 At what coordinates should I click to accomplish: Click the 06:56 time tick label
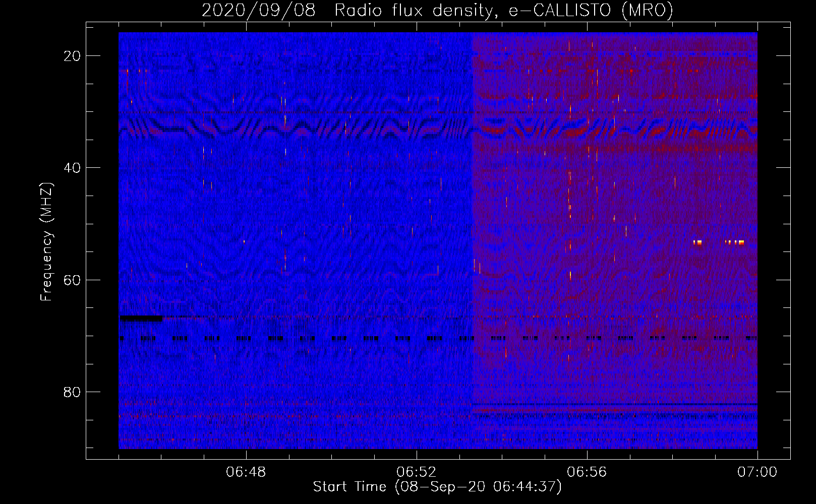click(x=587, y=472)
